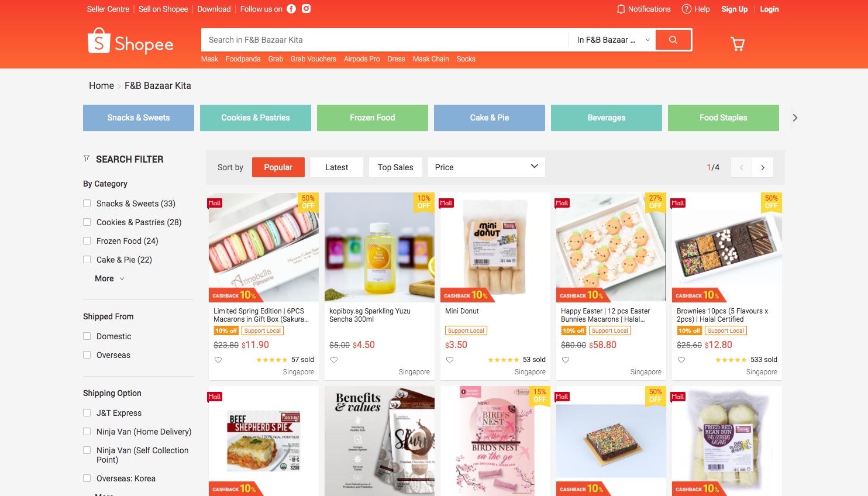Image resolution: width=868 pixels, height=496 pixels.
Task: Expand the In F&B Bazaar search scope dropdown
Action: click(613, 40)
